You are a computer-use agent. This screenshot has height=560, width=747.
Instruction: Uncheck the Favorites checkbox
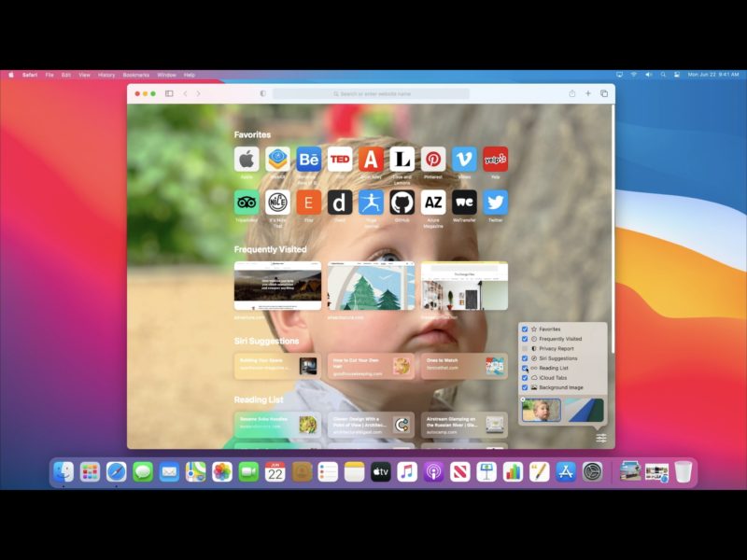tap(525, 329)
